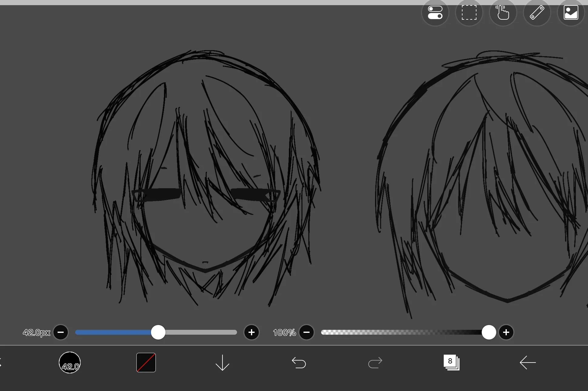The width and height of the screenshot is (588, 391).
Task: Click the brush thickness slider handle
Action: point(158,332)
